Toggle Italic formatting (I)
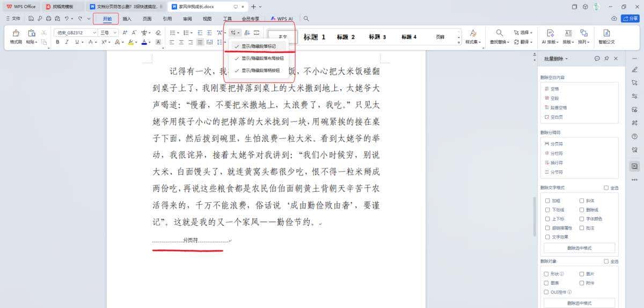The image size is (644, 308). [68, 42]
